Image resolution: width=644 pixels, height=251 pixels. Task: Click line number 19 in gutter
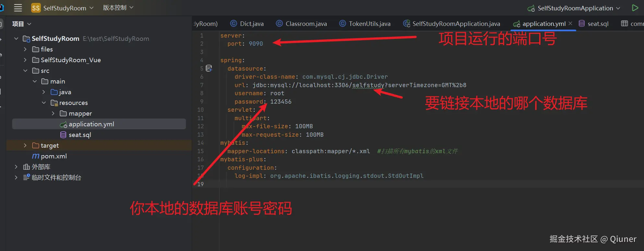200,184
